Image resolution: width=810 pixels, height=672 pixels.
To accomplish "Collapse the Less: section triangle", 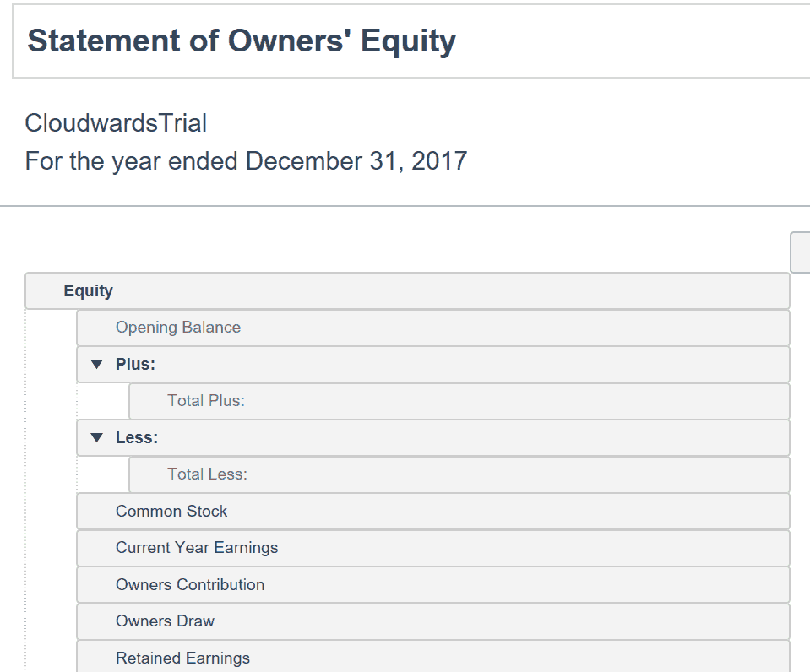I will [96, 437].
